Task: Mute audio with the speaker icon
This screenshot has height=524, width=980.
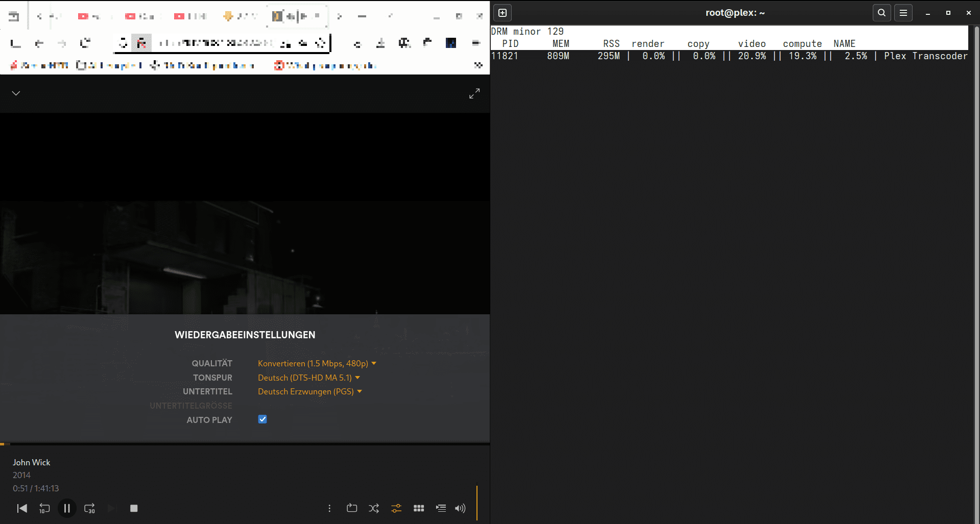Action: pos(460,508)
